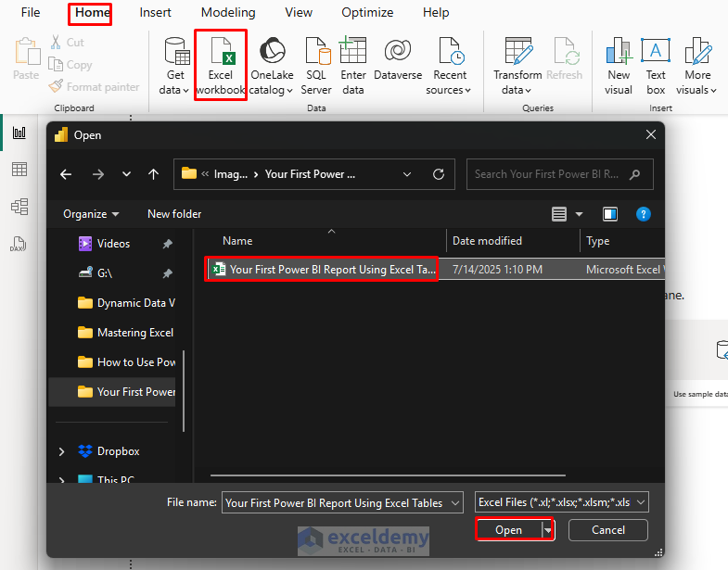This screenshot has height=570, width=728.
Task: Toggle the preview pane
Action: coord(610,214)
